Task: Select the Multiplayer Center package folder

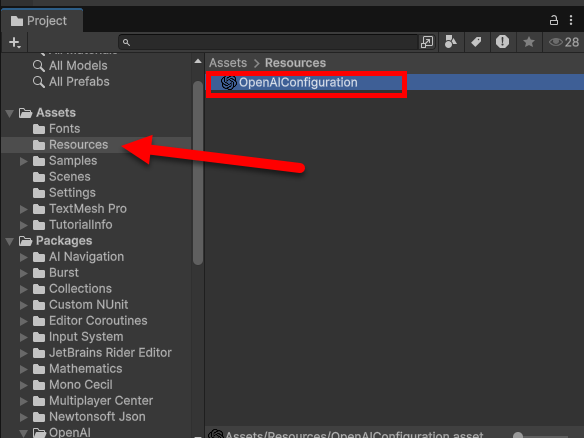Action: 93,401
